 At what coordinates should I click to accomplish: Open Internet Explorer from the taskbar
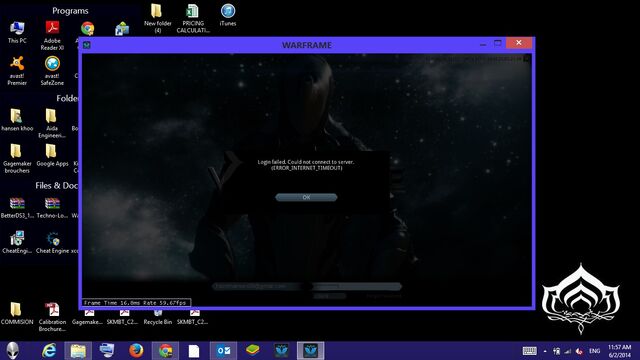point(49,351)
